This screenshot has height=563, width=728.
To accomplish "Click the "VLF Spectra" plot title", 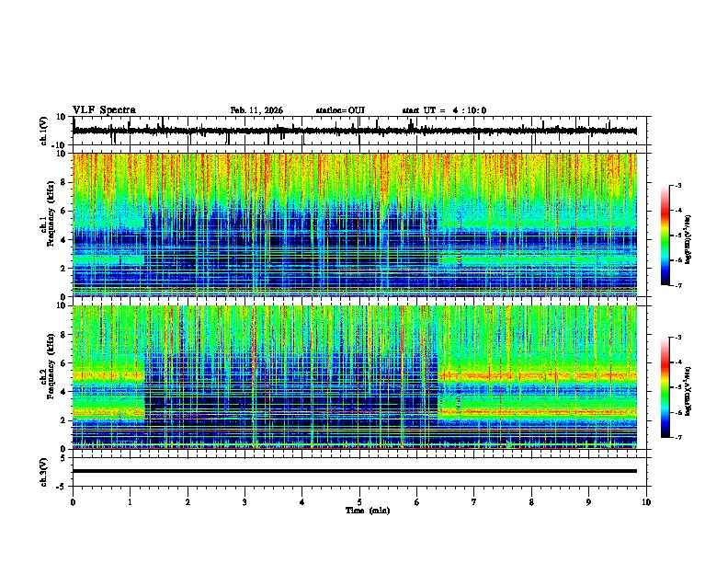I will pyautogui.click(x=104, y=110).
